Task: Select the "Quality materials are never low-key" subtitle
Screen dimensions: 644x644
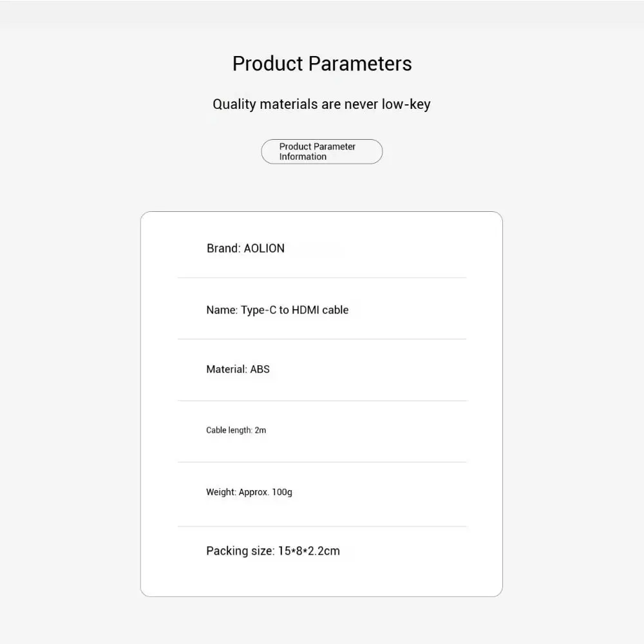Action: click(321, 104)
